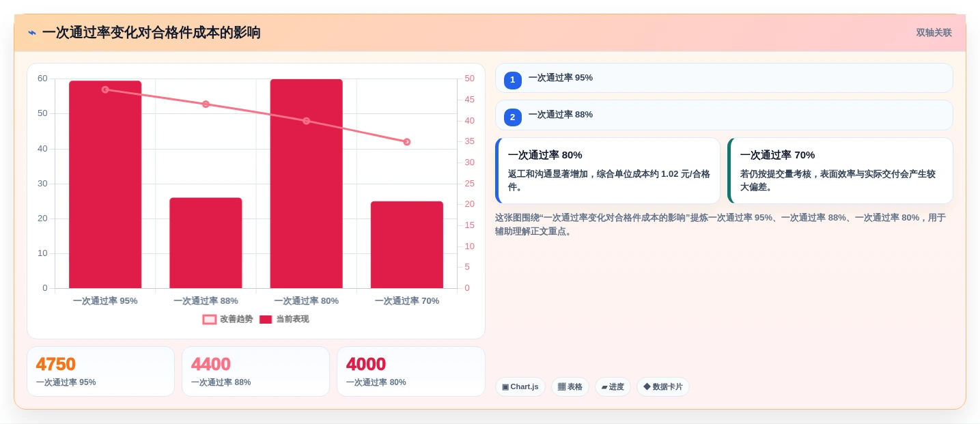Click the 数据卡片 tag
This screenshot has width=980, height=424.
(x=663, y=386)
